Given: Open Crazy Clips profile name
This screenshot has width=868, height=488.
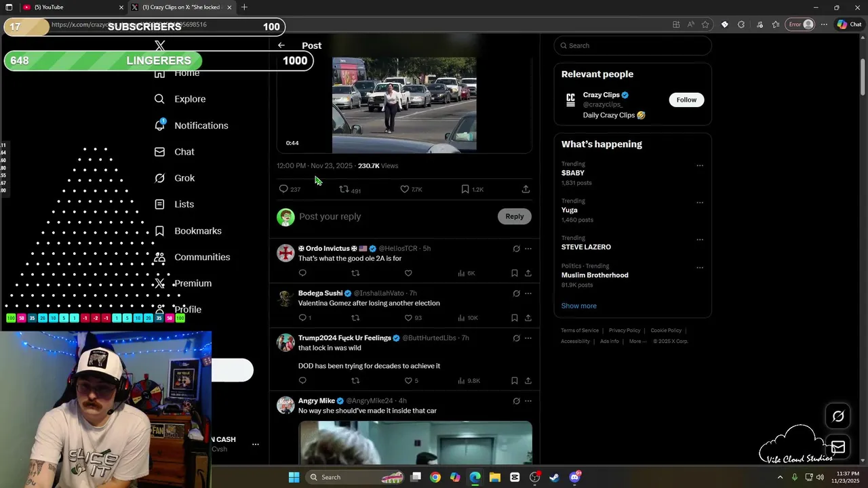Looking at the screenshot, I should (601, 95).
